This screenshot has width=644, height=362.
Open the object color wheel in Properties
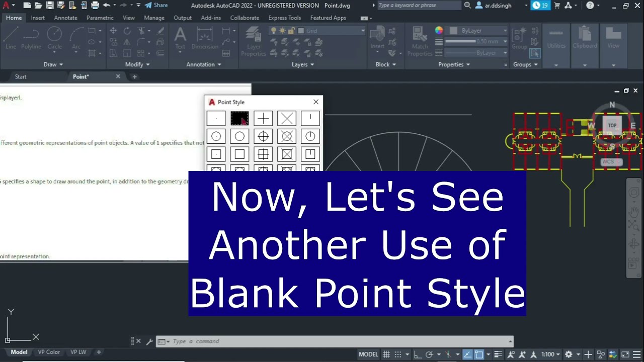(x=439, y=31)
